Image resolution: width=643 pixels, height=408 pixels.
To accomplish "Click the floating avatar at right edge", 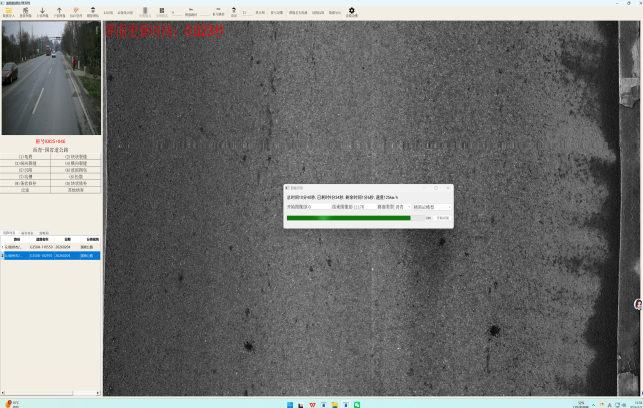I will (x=638, y=304).
